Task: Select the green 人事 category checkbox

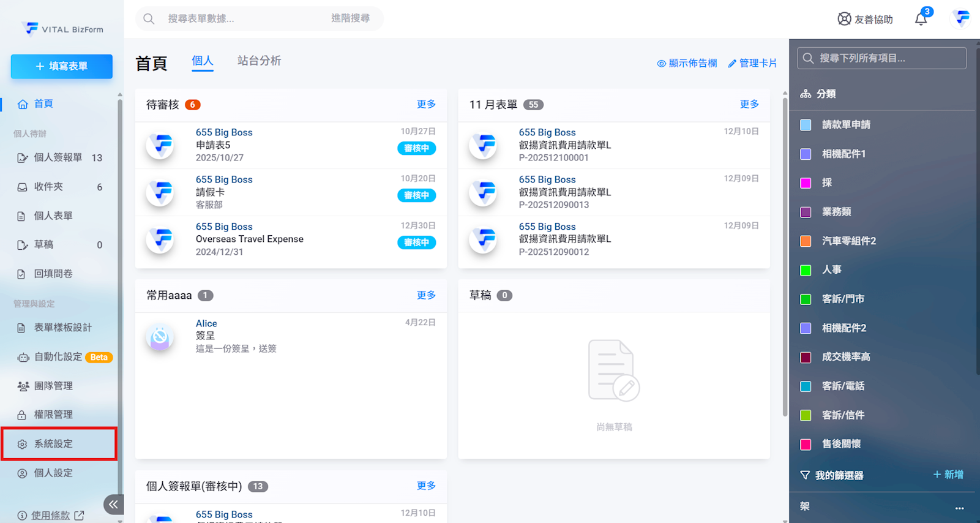Action: point(806,270)
